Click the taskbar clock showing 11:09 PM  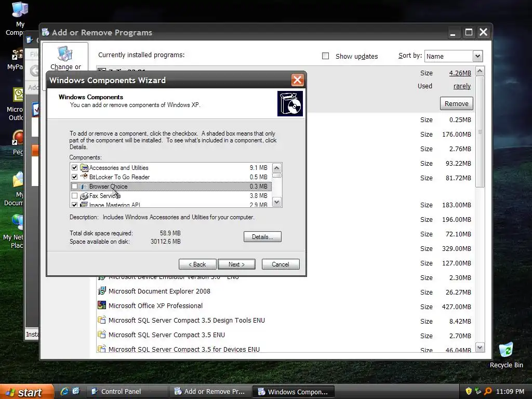click(x=510, y=392)
